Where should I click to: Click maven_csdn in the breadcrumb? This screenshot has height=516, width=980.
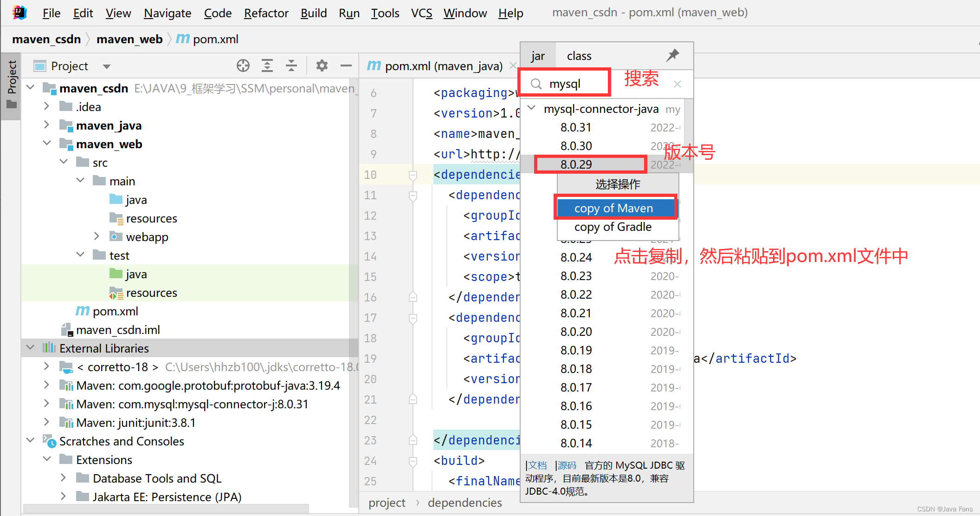click(x=46, y=39)
